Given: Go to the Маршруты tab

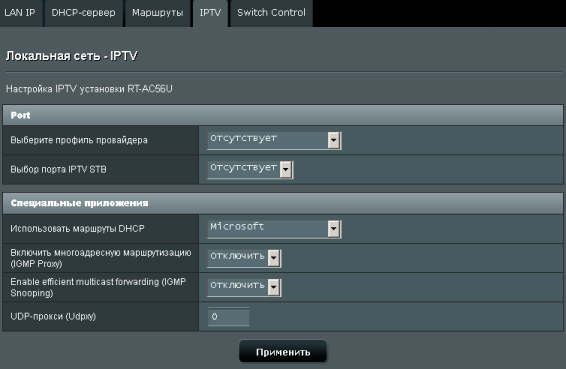Looking at the screenshot, I should [x=157, y=13].
